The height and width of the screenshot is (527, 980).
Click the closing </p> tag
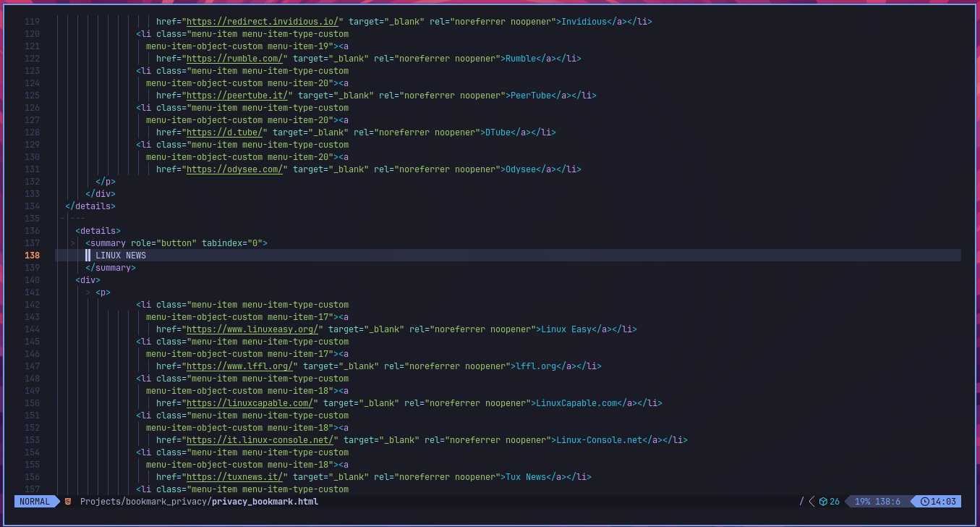coord(106,182)
